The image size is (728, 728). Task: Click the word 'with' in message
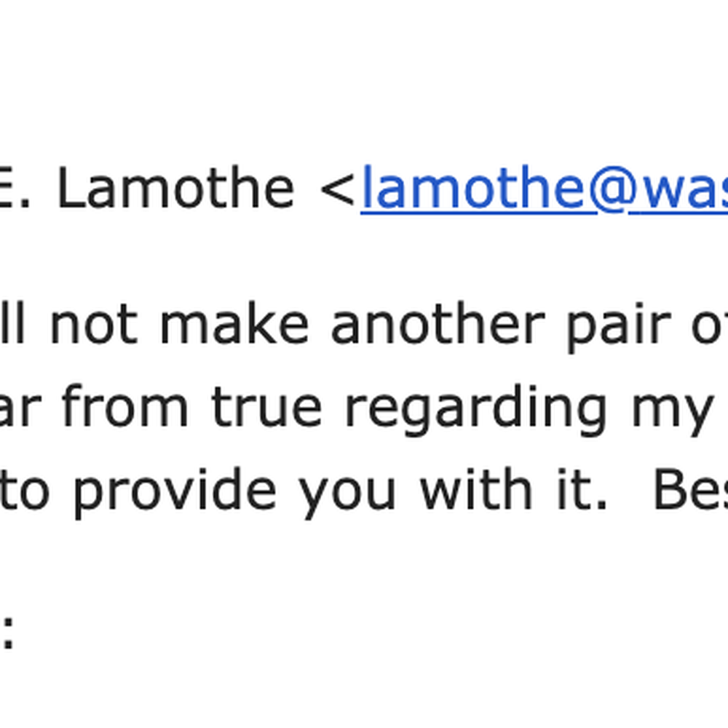click(476, 488)
